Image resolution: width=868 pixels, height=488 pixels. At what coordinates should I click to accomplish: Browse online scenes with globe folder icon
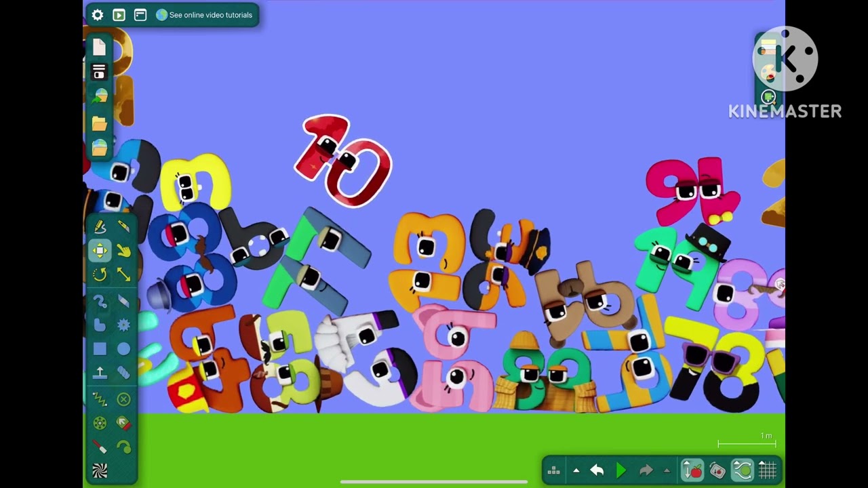(x=100, y=147)
